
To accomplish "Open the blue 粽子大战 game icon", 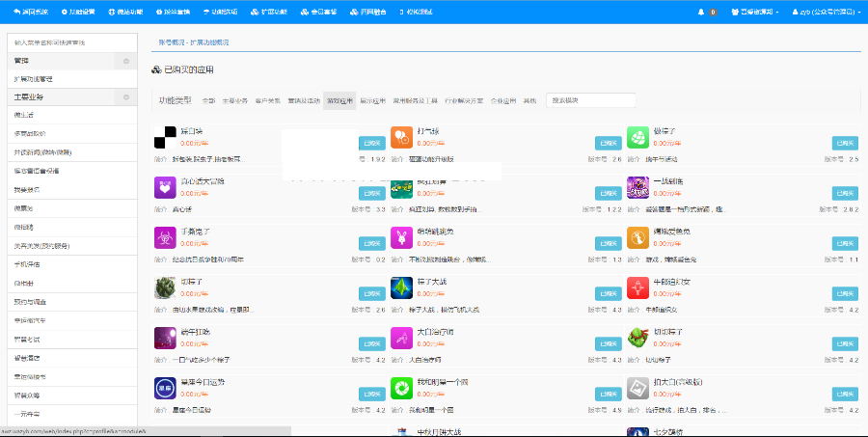I will 401,287.
